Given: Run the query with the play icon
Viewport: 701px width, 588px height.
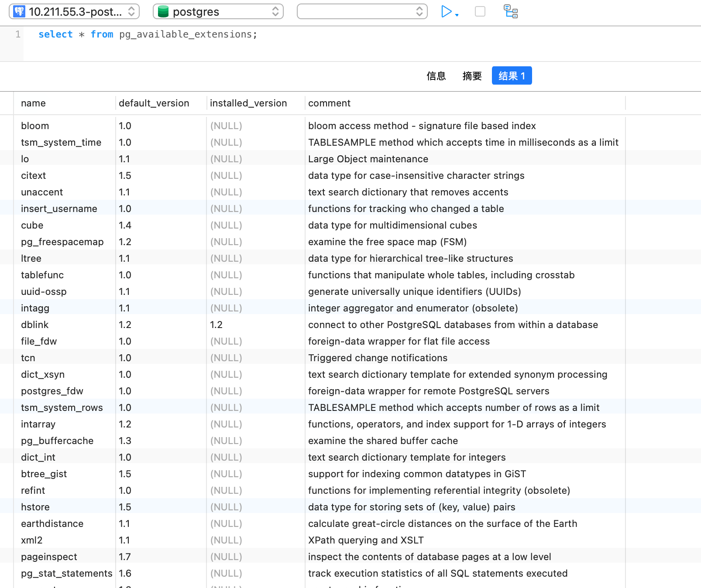Looking at the screenshot, I should [446, 12].
